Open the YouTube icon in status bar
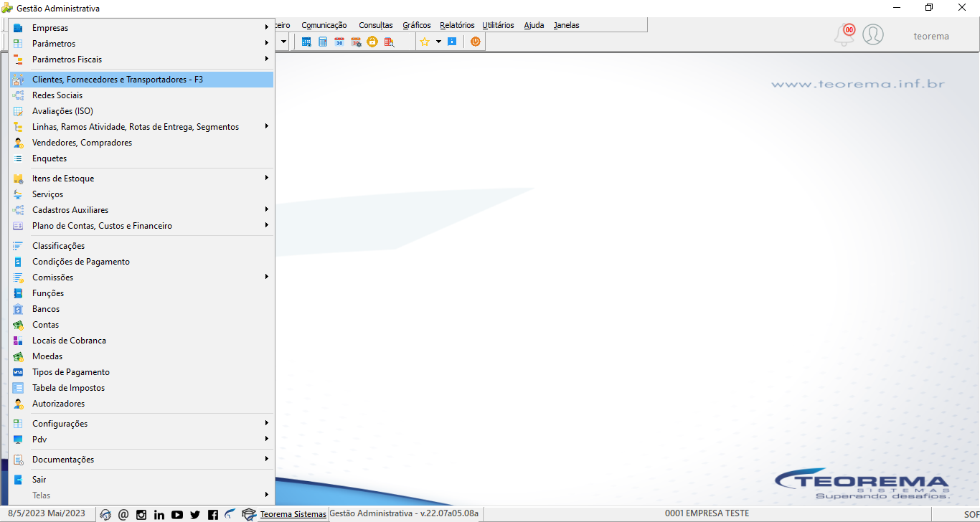The image size is (980, 522). 177,514
